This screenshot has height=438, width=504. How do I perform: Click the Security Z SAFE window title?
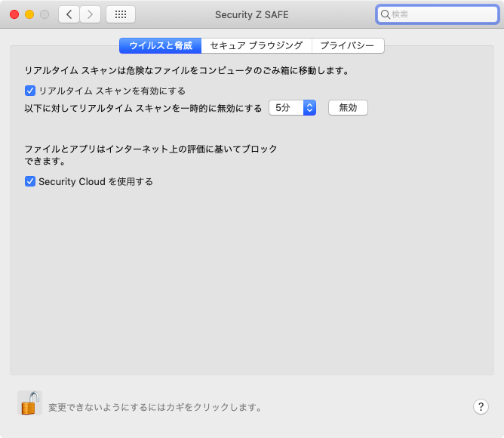point(251,14)
